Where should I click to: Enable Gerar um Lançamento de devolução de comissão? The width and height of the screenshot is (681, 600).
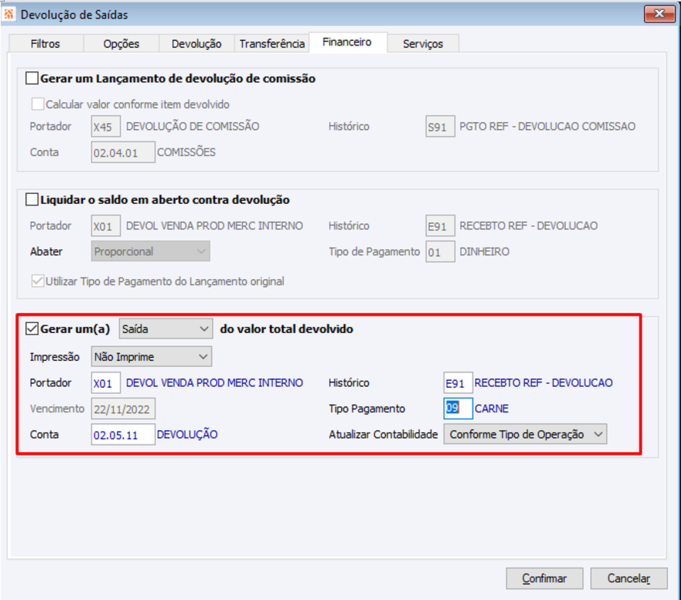[x=32, y=78]
